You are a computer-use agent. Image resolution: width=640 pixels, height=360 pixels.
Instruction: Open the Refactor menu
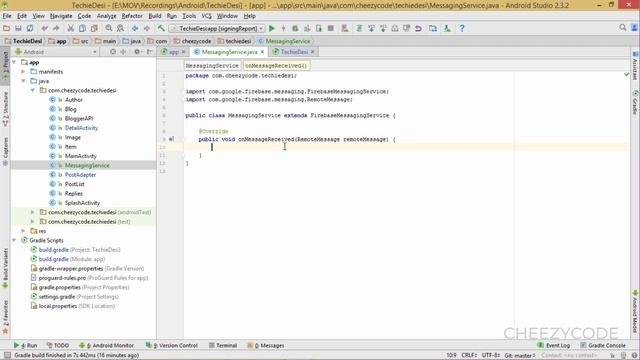[132, 16]
